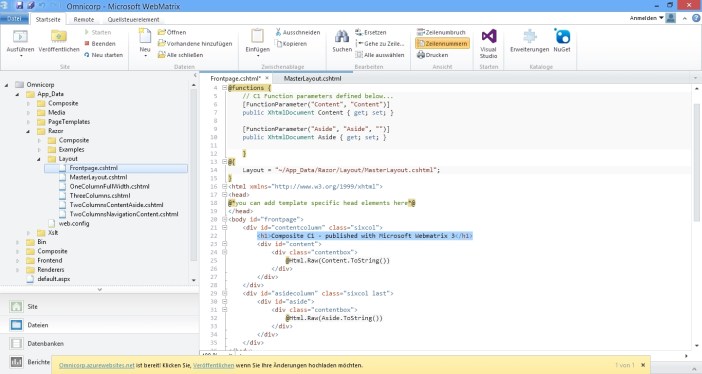Open Omnicorp.azurewebsites.net link
702x374 pixels.
click(96, 365)
